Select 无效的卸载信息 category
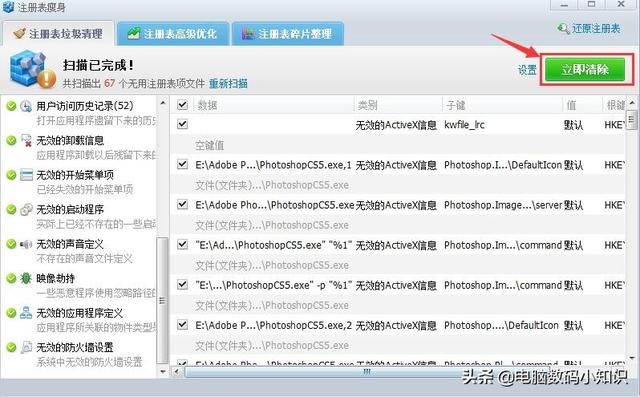Image resolution: width=640 pixels, height=397 pixels. click(x=70, y=140)
